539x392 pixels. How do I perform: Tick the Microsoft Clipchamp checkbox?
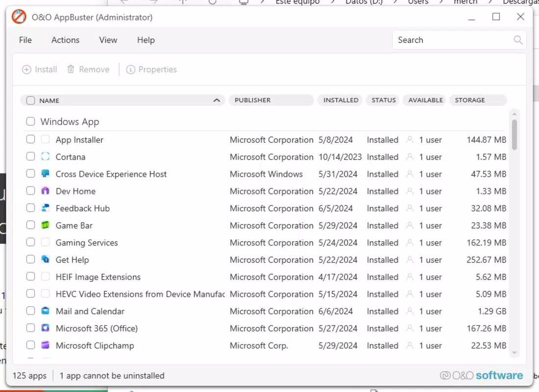click(30, 345)
